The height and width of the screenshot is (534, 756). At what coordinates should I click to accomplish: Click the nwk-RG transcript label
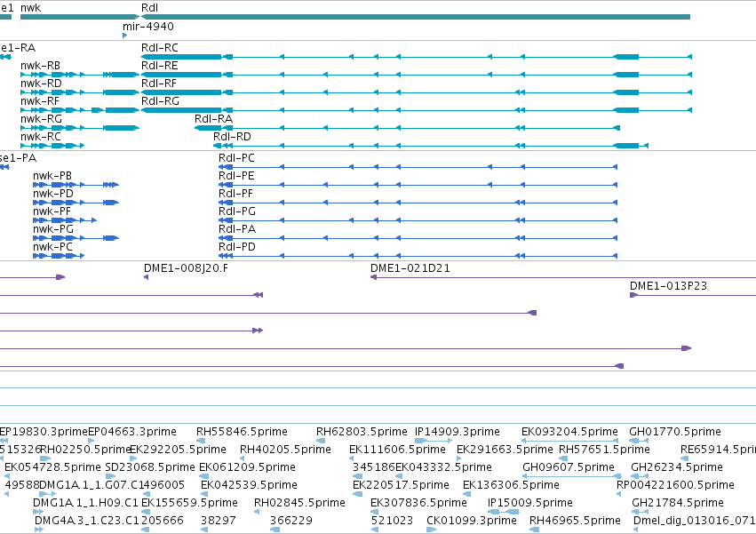tap(41, 119)
